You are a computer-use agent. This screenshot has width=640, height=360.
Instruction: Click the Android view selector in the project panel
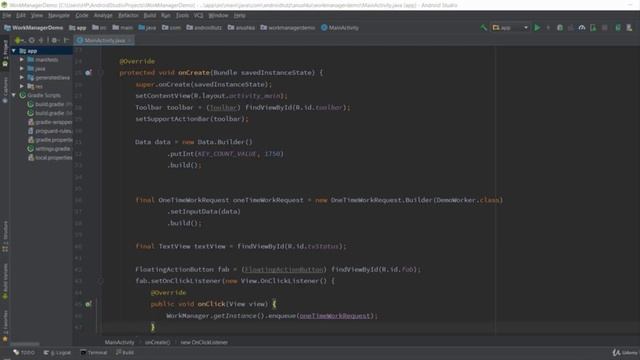19,40
